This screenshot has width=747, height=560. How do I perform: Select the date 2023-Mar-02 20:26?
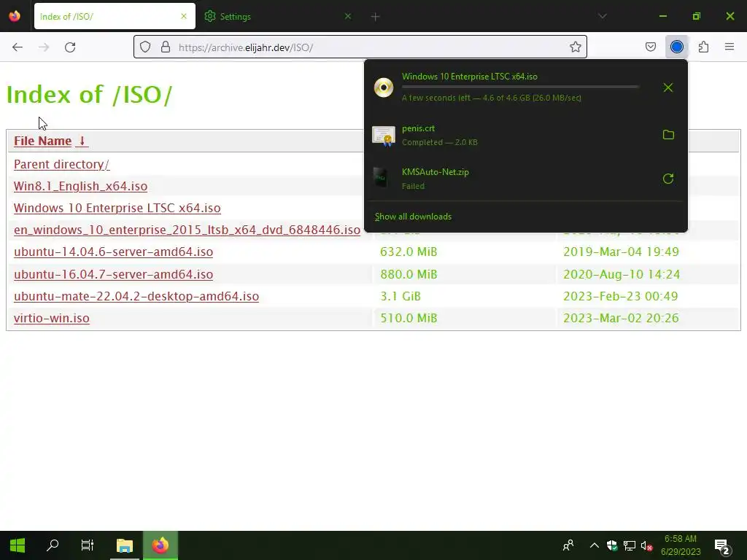click(621, 318)
